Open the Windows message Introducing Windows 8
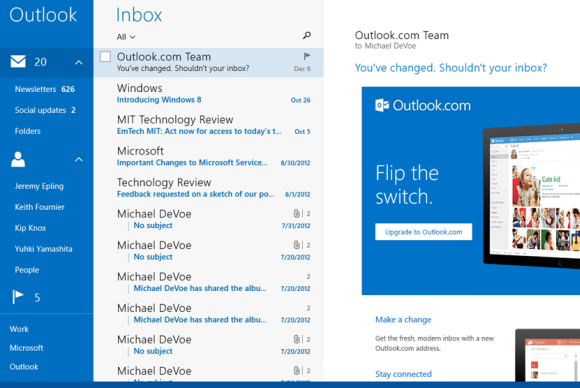The image size is (580, 388). (209, 93)
